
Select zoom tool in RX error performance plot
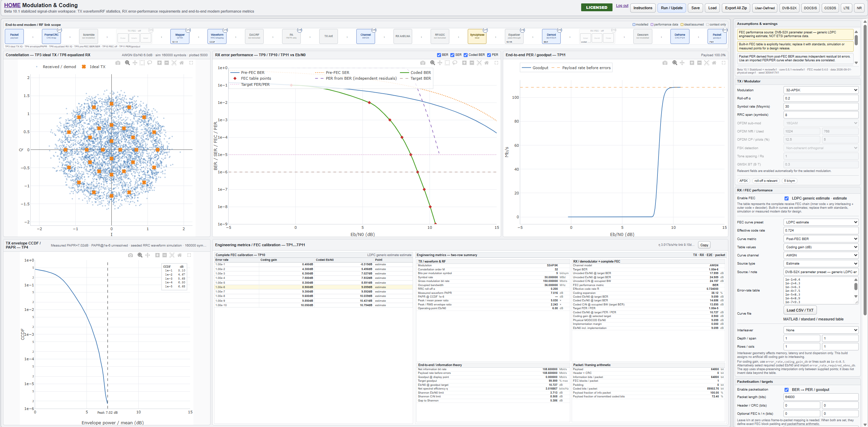432,63
